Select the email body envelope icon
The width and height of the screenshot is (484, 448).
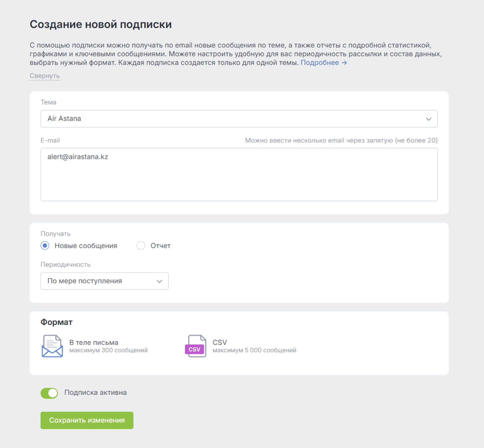click(x=52, y=346)
